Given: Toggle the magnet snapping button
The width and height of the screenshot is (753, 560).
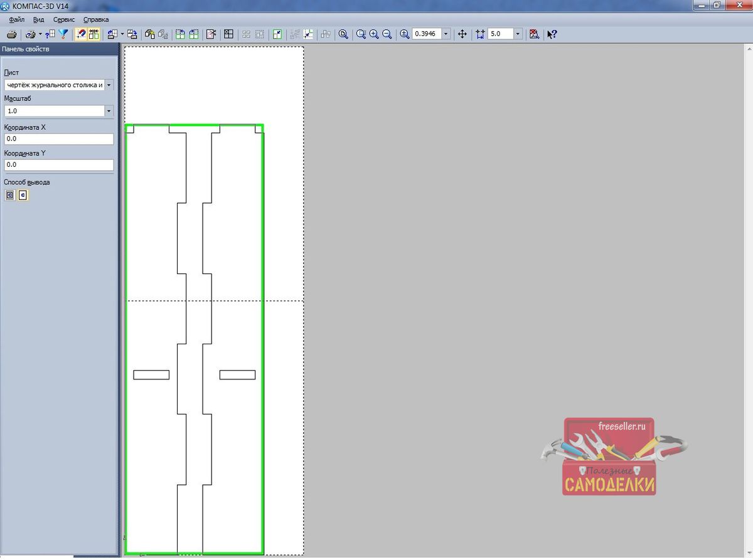Looking at the screenshot, I should (81, 34).
